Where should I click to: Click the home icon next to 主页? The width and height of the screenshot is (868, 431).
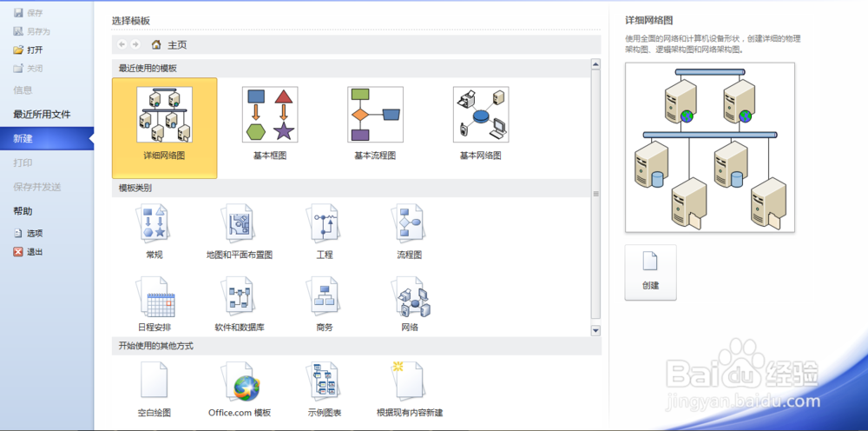tap(156, 45)
